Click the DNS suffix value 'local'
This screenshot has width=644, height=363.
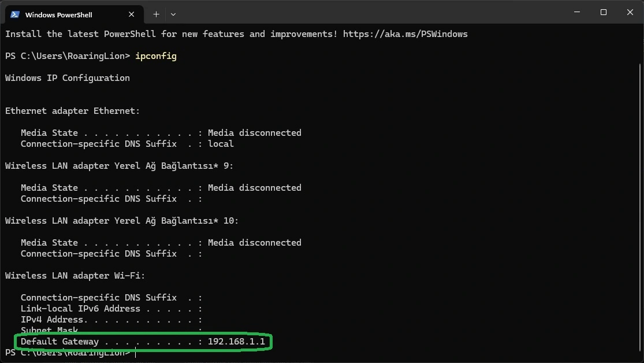click(x=221, y=144)
